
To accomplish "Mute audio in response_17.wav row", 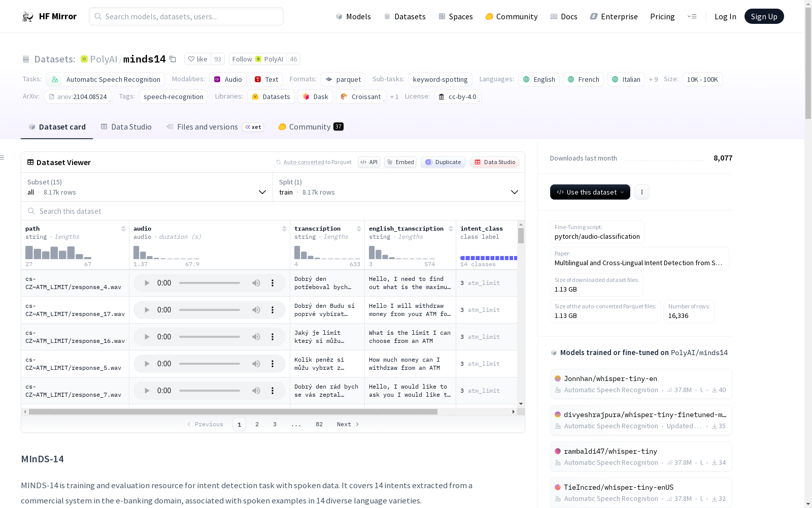I will pyautogui.click(x=256, y=310).
